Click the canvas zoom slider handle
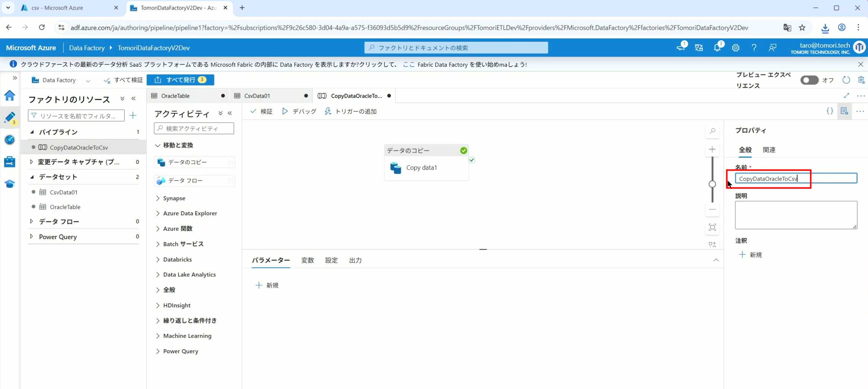The height and width of the screenshot is (389, 868). 712,184
